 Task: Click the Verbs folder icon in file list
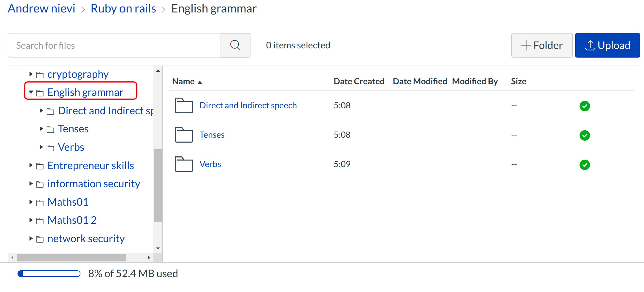coord(184,164)
